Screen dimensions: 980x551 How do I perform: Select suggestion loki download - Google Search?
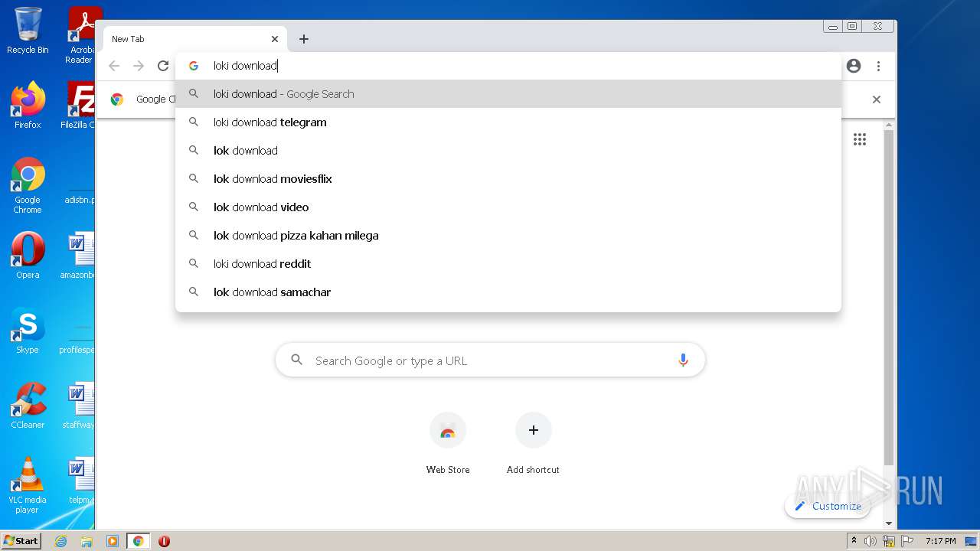click(x=508, y=94)
